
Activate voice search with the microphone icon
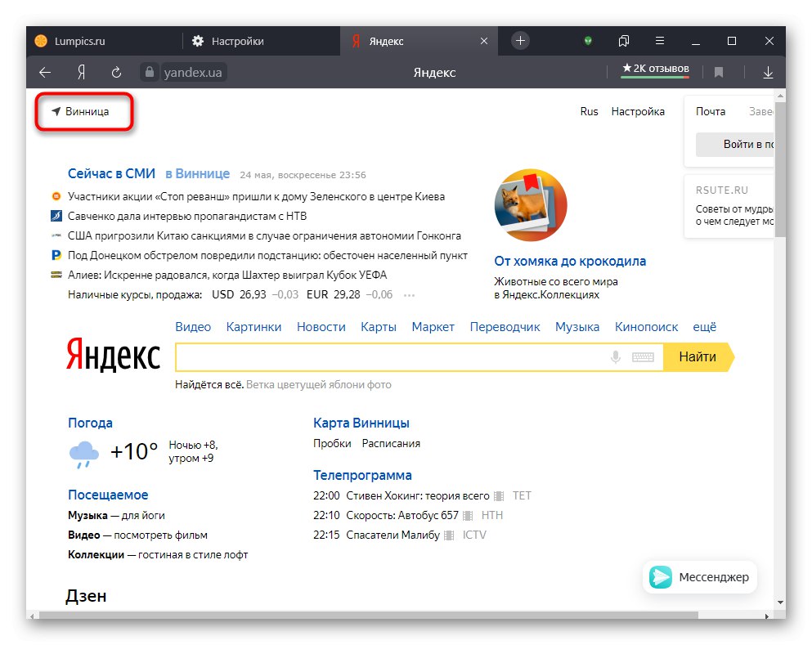click(x=616, y=356)
